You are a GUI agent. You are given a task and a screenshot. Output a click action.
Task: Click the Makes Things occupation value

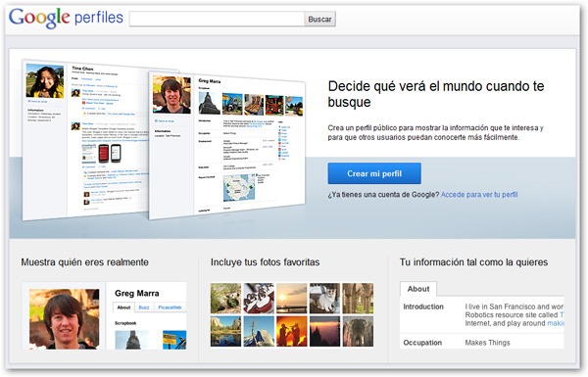coord(487,343)
